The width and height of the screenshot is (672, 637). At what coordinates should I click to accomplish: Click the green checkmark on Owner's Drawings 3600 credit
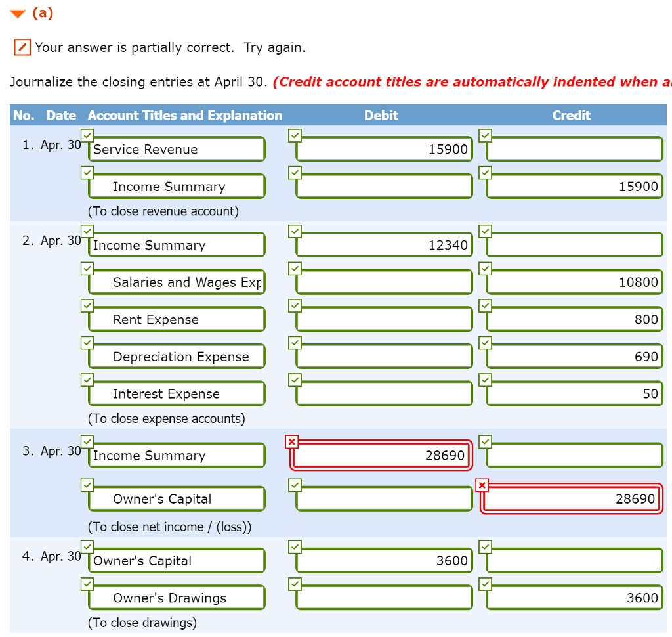coord(486,583)
